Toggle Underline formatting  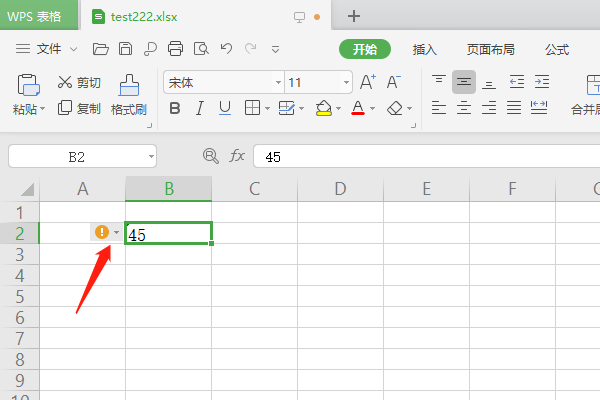[225, 109]
